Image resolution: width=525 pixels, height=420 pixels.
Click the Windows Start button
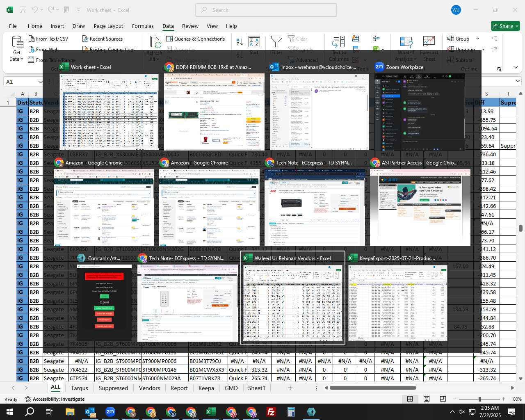(x=10, y=412)
